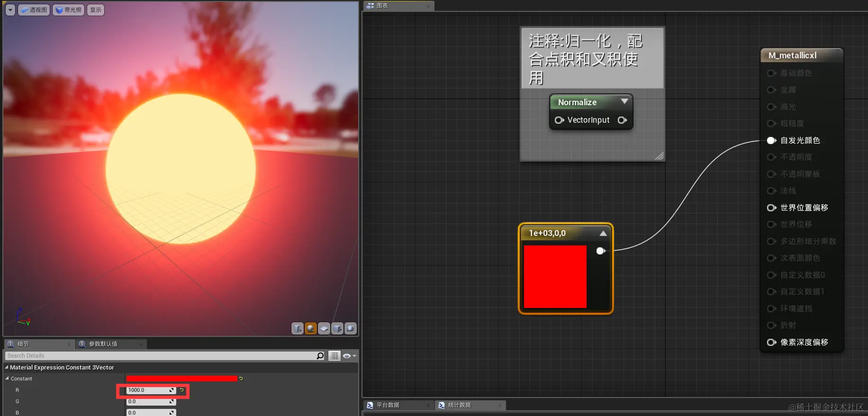Click the Search Details magnifier icon
The height and width of the screenshot is (416, 868).
(x=320, y=356)
